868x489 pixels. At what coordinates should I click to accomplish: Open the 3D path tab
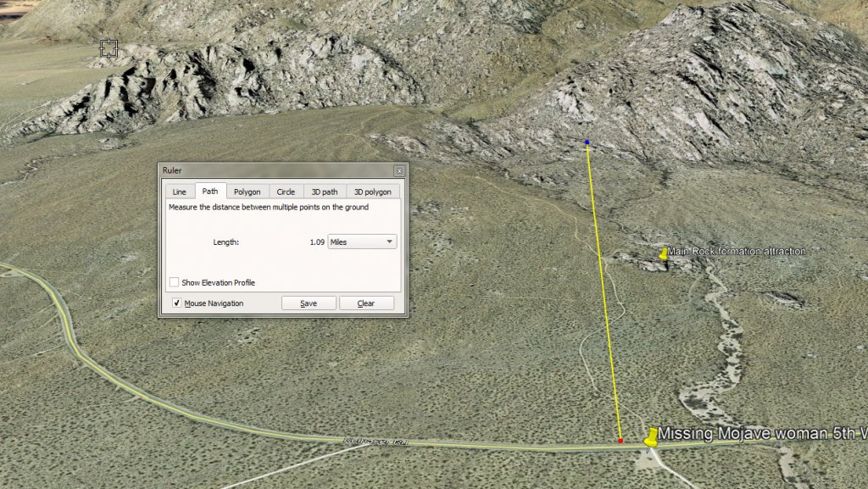point(324,192)
